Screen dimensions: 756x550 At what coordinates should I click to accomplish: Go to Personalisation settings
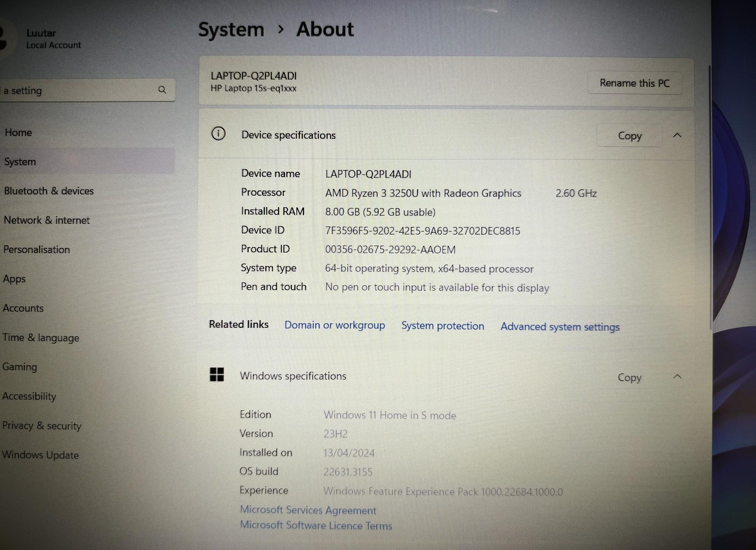tap(36, 249)
